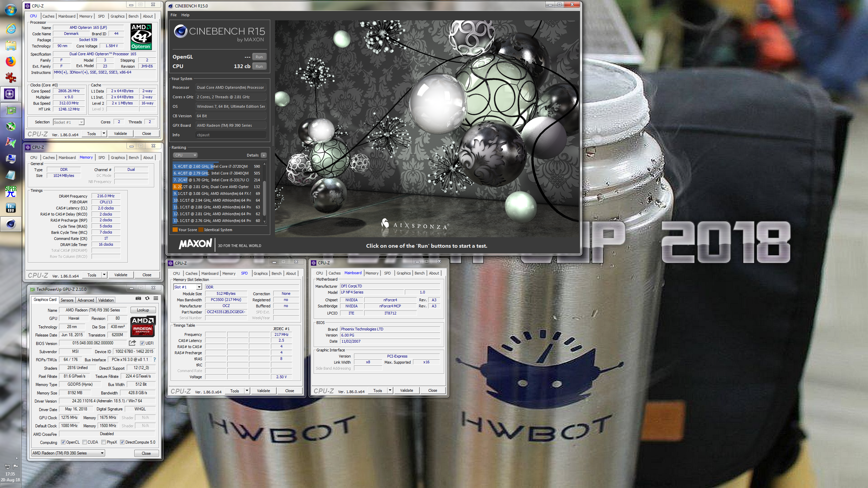Screen dimensions: 868x488
Task: Run the CPU test in Cinebench
Action: point(259,66)
